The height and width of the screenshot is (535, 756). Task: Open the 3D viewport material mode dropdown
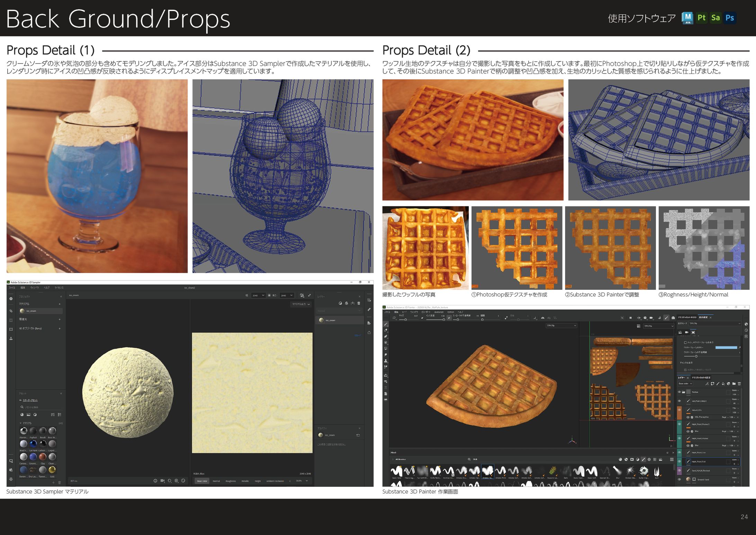[x=561, y=326]
